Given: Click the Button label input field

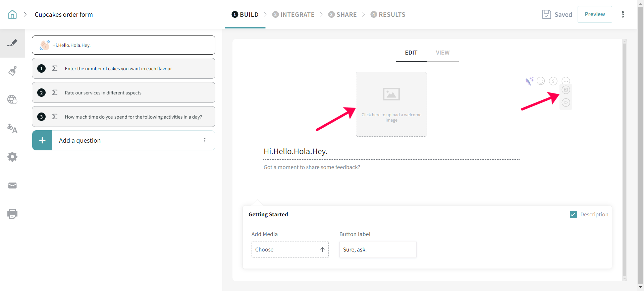Looking at the screenshot, I should tap(378, 249).
